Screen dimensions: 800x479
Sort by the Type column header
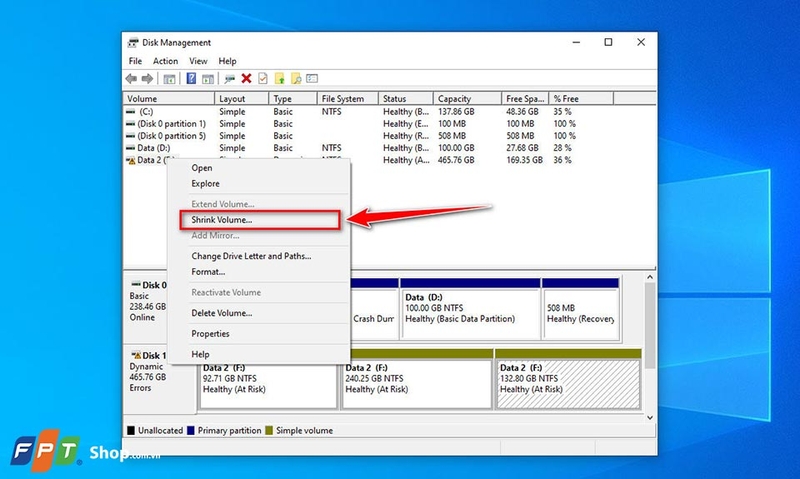click(x=292, y=98)
